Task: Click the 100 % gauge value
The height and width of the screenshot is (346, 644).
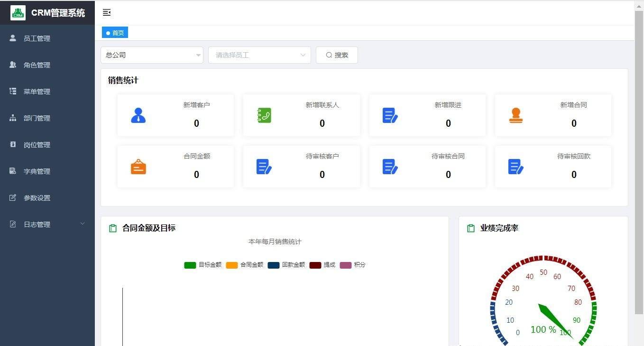Action: coord(543,329)
